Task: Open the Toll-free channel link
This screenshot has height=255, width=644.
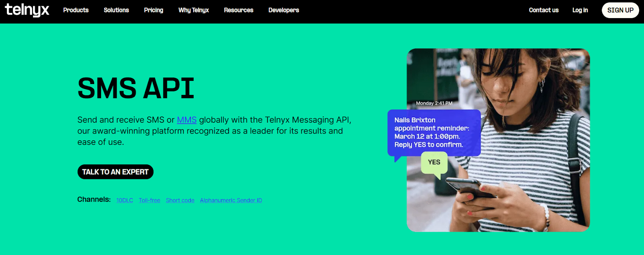Action: point(149,200)
